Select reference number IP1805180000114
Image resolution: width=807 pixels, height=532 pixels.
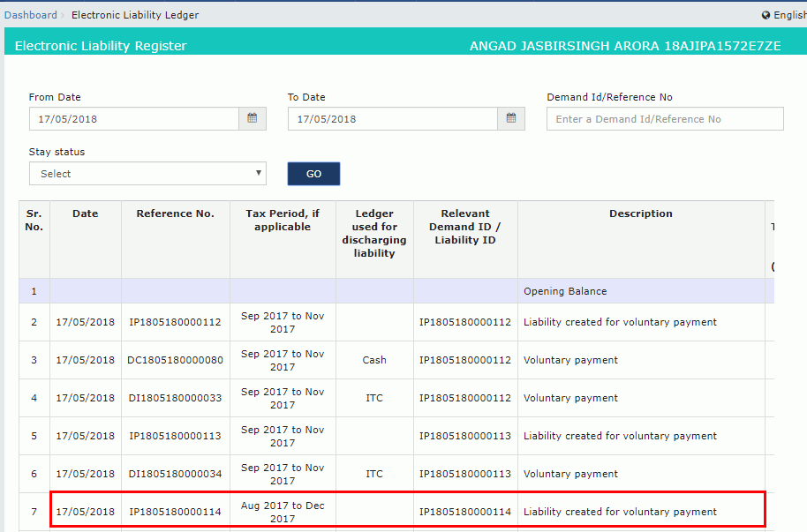(175, 512)
